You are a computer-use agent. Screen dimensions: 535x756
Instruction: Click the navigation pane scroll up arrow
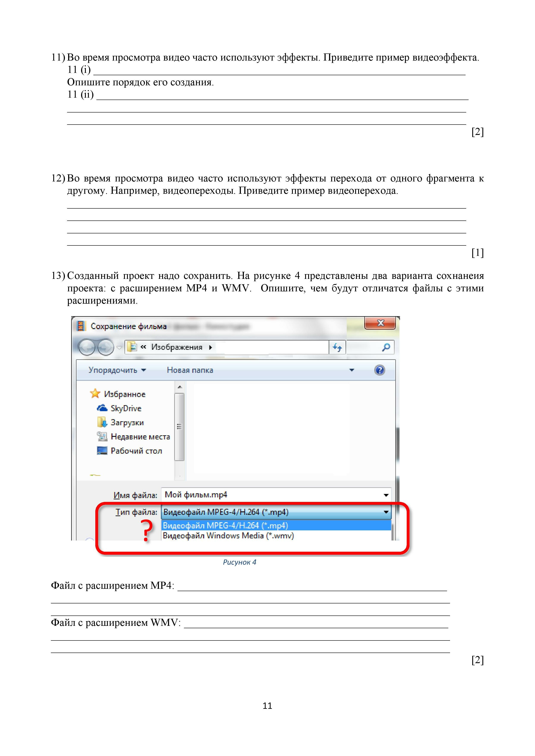point(180,387)
